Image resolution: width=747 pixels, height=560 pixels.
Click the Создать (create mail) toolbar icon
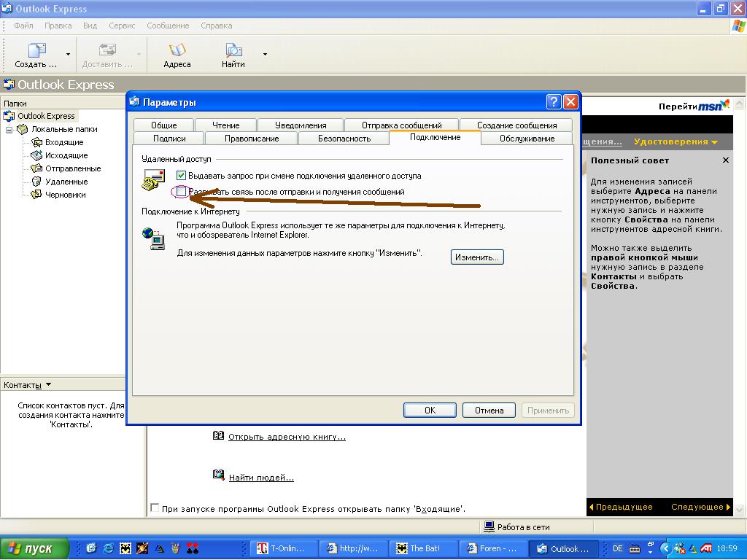(x=36, y=50)
